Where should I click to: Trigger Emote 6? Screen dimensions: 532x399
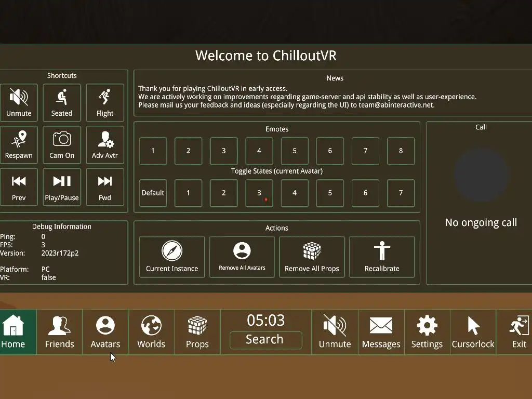330,151
